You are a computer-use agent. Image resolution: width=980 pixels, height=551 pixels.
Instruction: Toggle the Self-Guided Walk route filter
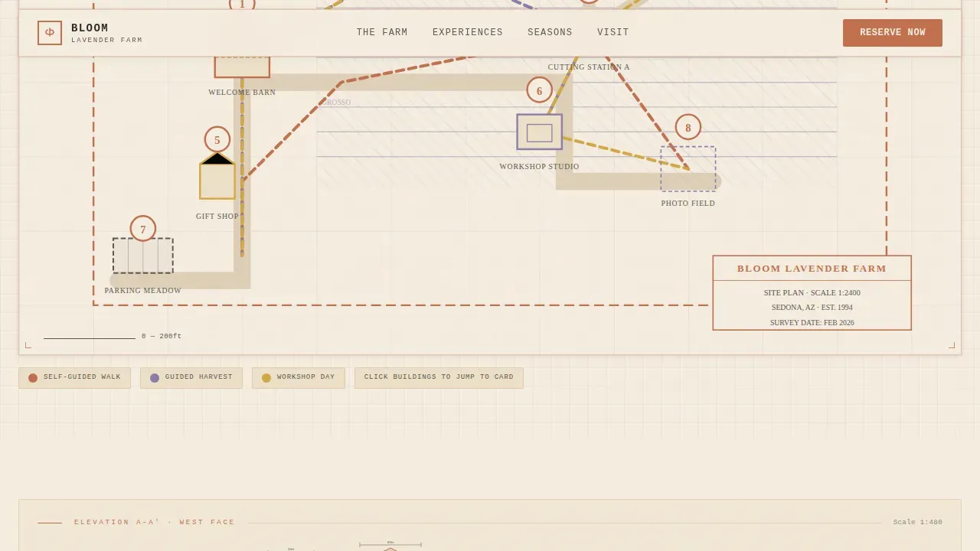pos(75,377)
